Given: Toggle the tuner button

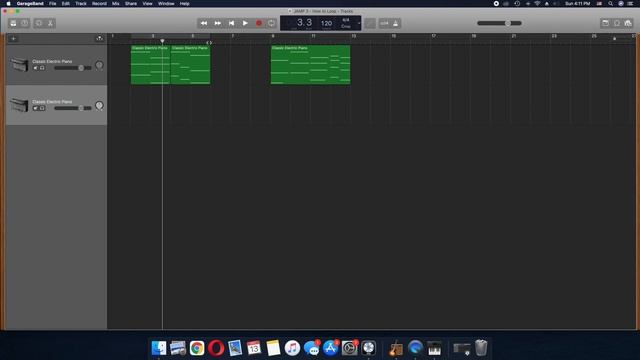Looking at the screenshot, I should [x=370, y=23].
